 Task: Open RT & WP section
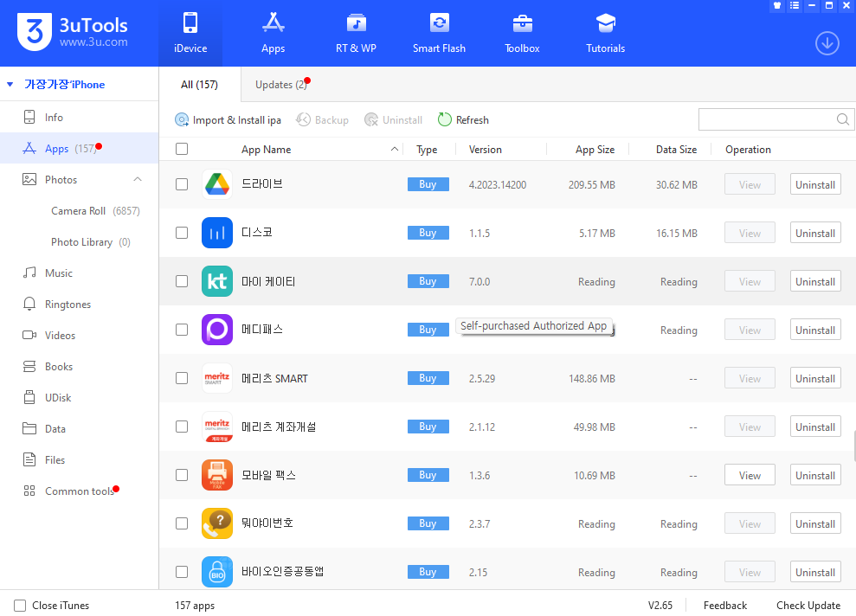coord(356,33)
